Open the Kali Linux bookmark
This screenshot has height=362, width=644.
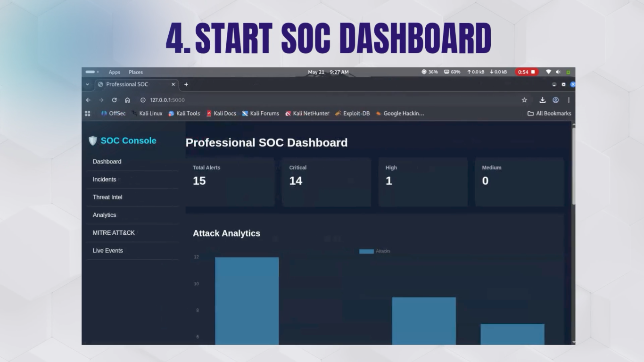point(147,113)
